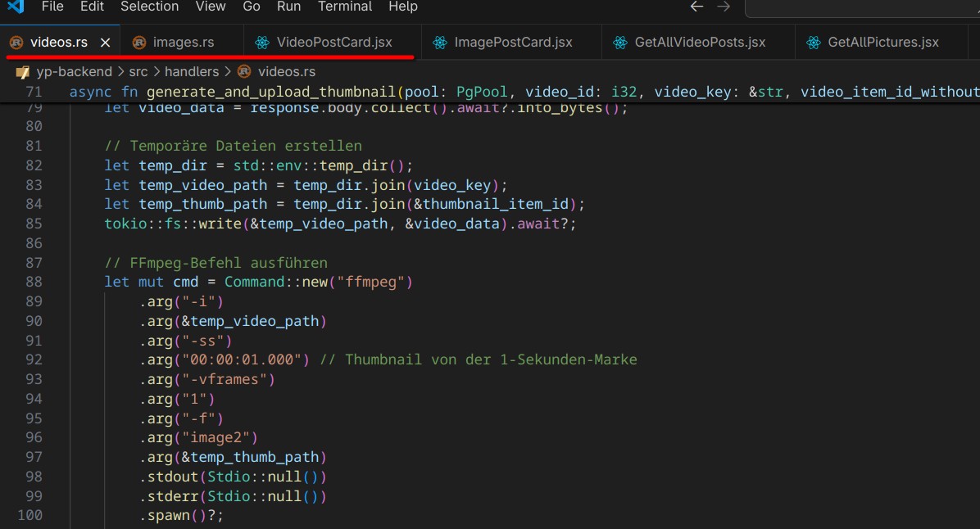980x529 pixels.
Task: Open the Terminal menu
Action: [344, 7]
